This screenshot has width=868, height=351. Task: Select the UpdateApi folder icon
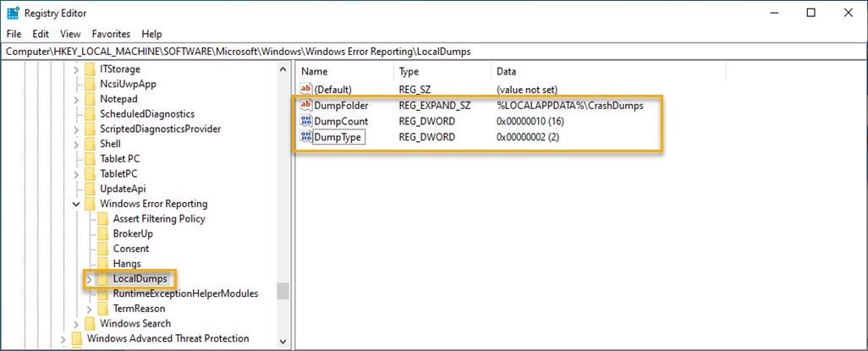coord(90,189)
